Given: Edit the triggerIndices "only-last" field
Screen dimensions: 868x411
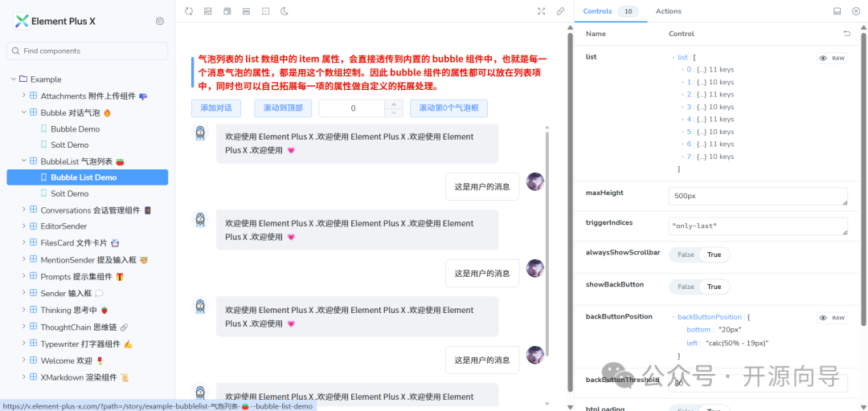Looking at the screenshot, I should (759, 226).
